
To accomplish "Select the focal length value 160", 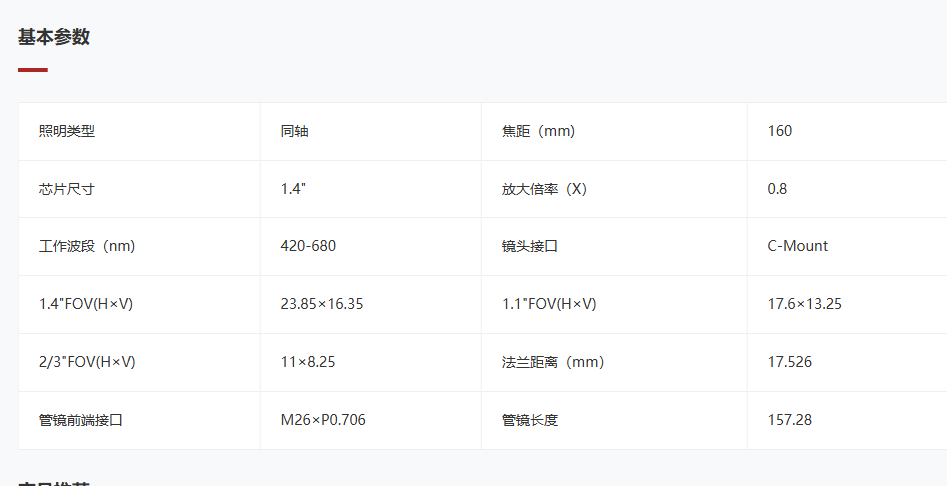I will tap(780, 131).
